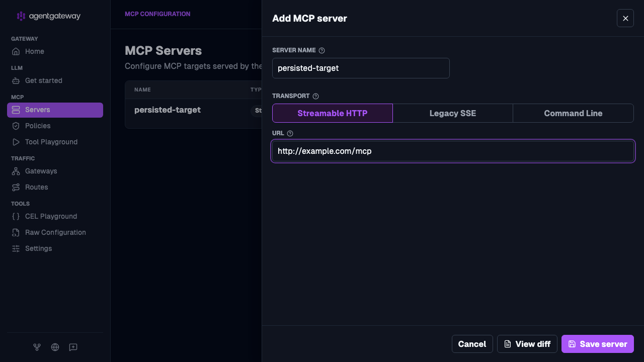Click the Cancel button
The width and height of the screenshot is (644, 362).
coord(472,344)
